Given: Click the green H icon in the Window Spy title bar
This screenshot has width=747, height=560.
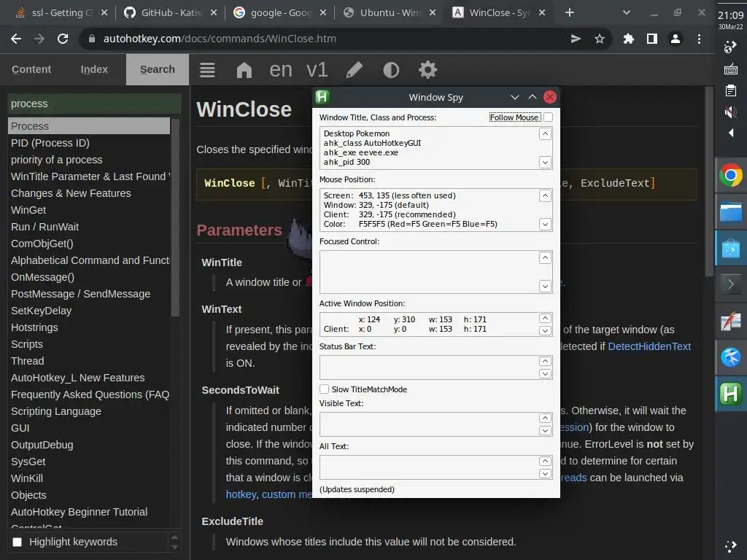Looking at the screenshot, I should tap(322, 97).
